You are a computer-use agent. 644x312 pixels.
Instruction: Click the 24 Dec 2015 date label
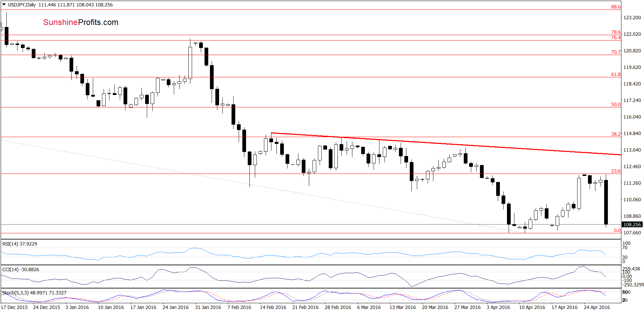coord(47,307)
